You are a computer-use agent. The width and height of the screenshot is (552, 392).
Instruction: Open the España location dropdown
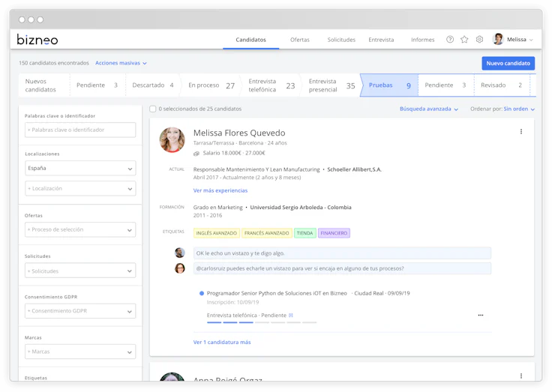[x=80, y=168]
